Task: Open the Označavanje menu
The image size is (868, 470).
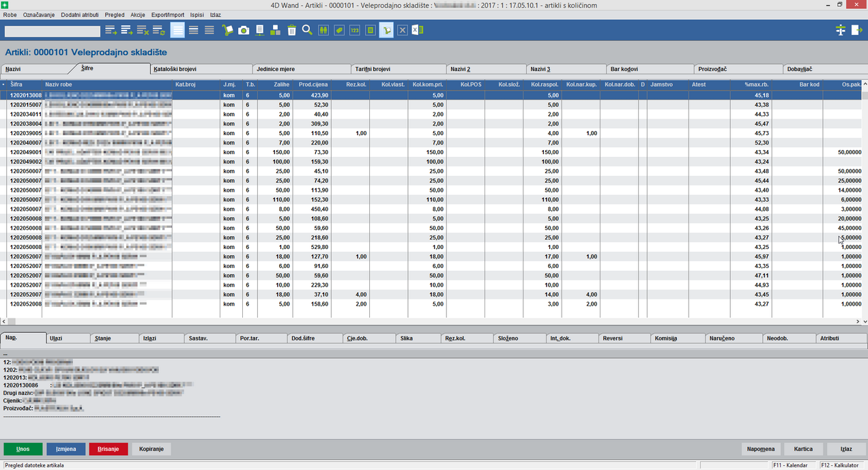Action: click(x=39, y=14)
